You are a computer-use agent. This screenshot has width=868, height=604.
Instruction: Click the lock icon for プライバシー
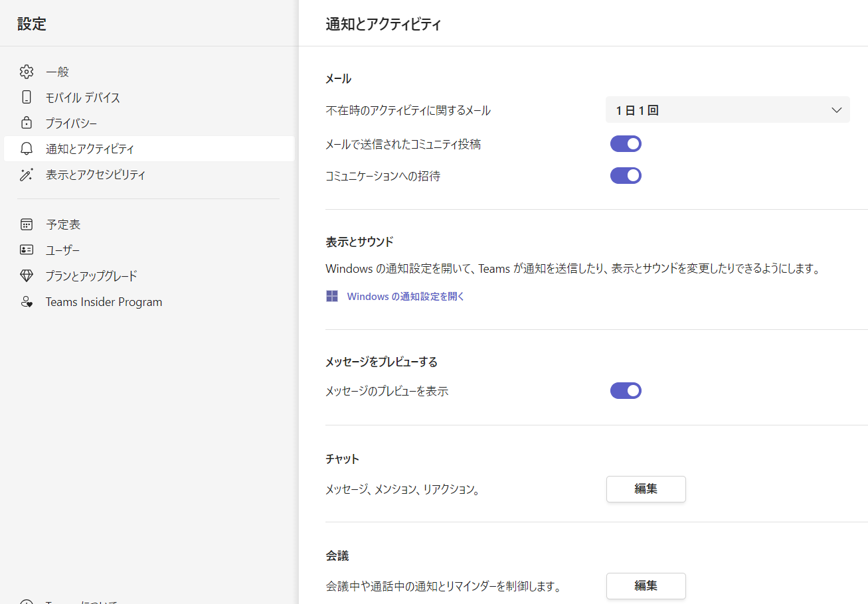tap(27, 123)
